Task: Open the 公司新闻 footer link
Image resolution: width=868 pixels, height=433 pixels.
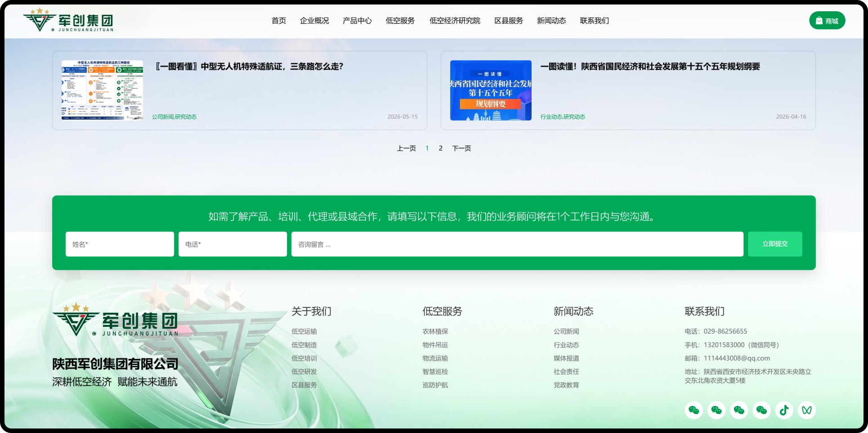Action: click(x=566, y=331)
